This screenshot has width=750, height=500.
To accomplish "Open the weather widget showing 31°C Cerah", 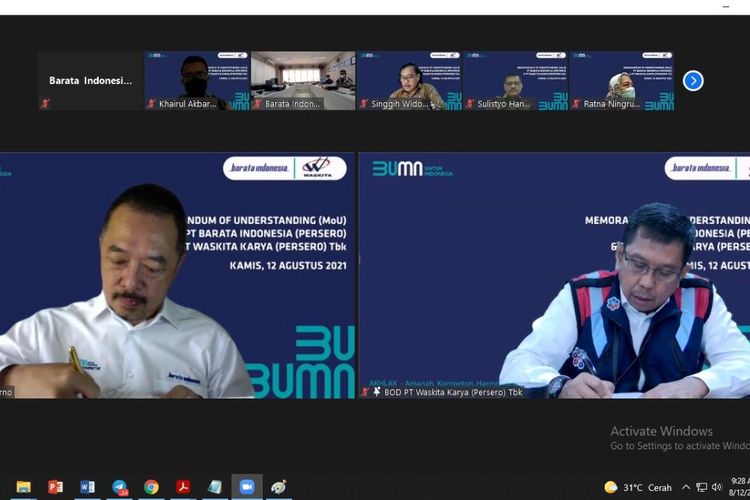I will tap(638, 488).
